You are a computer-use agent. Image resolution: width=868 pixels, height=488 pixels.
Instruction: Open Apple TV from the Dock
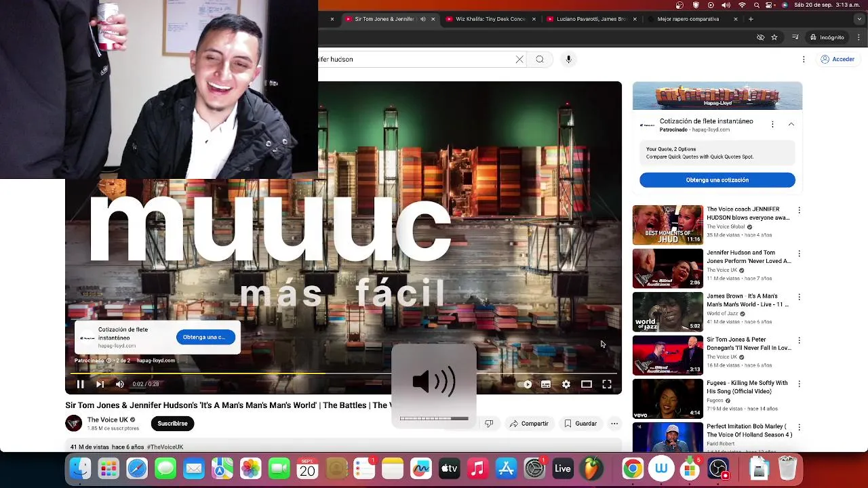[x=450, y=468]
